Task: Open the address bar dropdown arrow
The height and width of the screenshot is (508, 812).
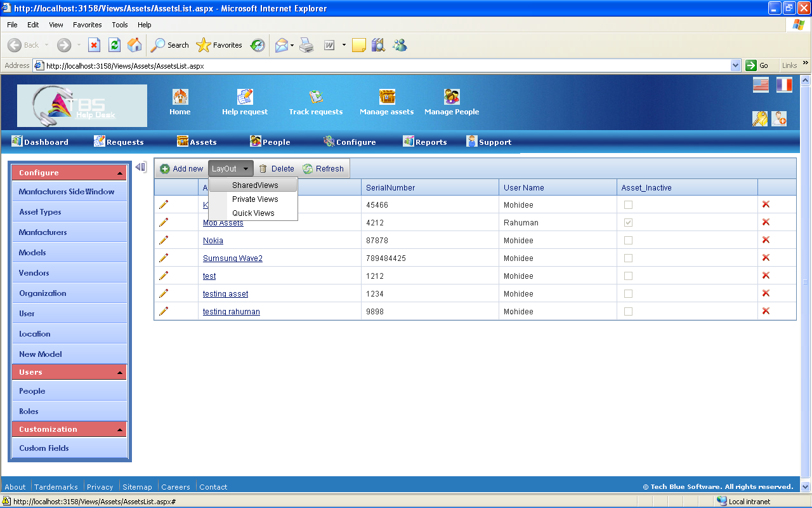Action: (736, 65)
